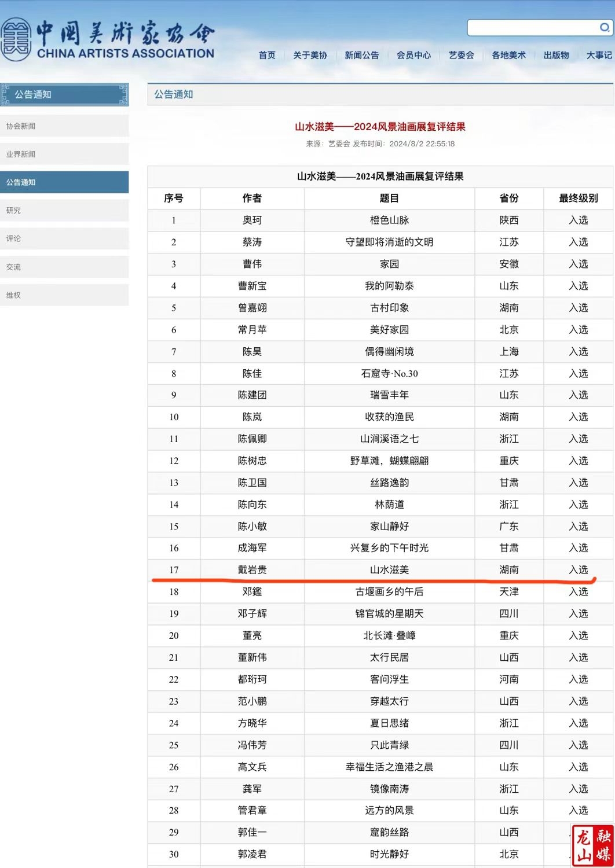Open the 会员中心 navigation item

pyautogui.click(x=413, y=55)
